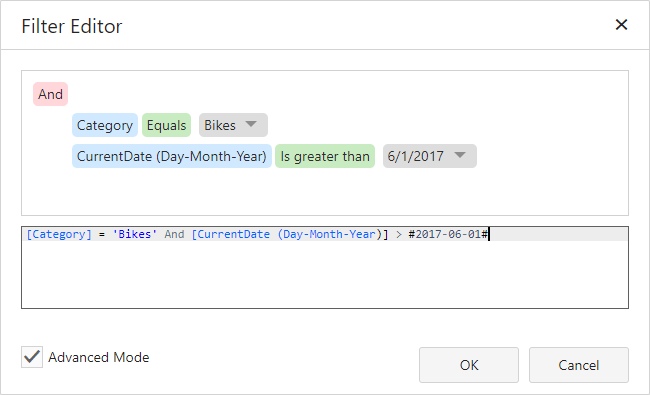Click the [CurrentDate (Day-Month-Year)] expression token

(290, 234)
